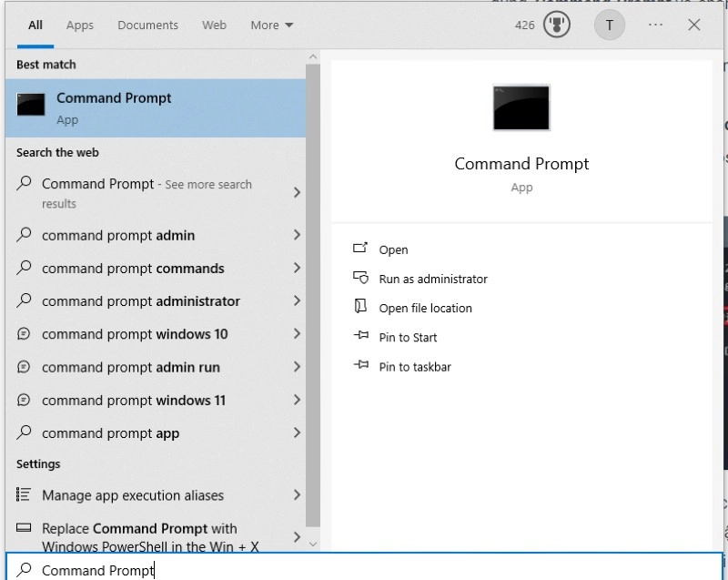Screen dimensions: 728x580
Task: Click the Replace Command Prompt setting icon
Action: point(24,527)
